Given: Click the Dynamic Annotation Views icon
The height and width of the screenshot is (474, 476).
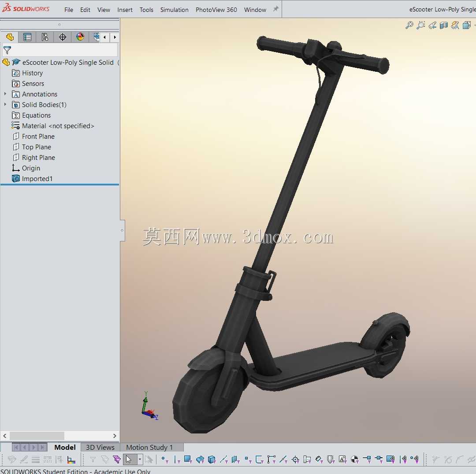Looking at the screenshot, I should click(455, 25).
